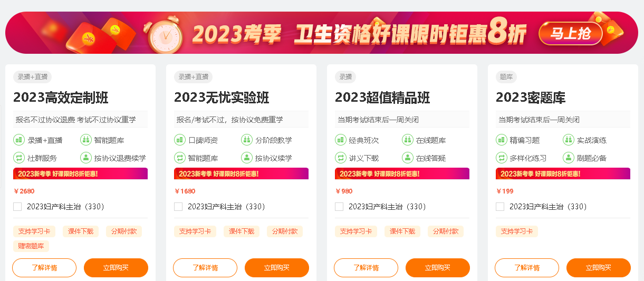Click the 刷题必备 feature icon
This screenshot has width=644, height=281.
point(568,158)
